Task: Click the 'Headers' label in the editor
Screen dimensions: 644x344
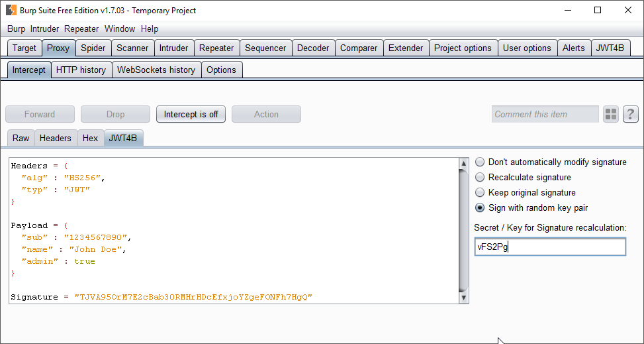Action: (x=29, y=166)
